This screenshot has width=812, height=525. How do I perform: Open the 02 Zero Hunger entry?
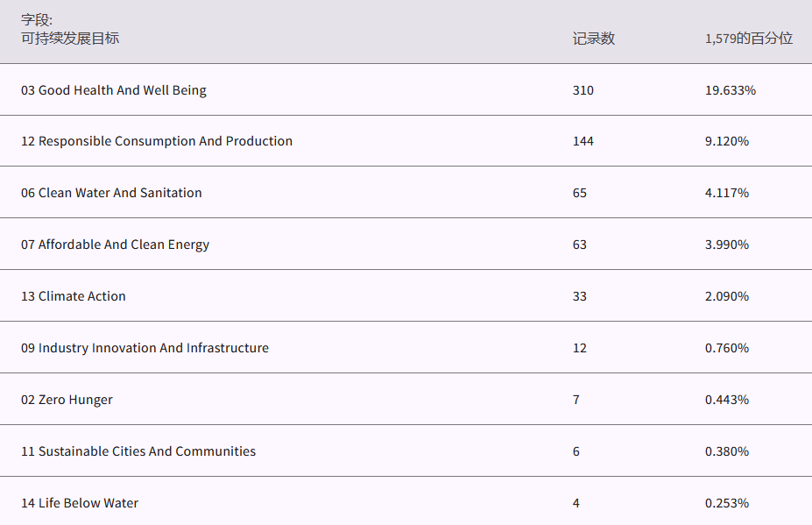click(67, 400)
